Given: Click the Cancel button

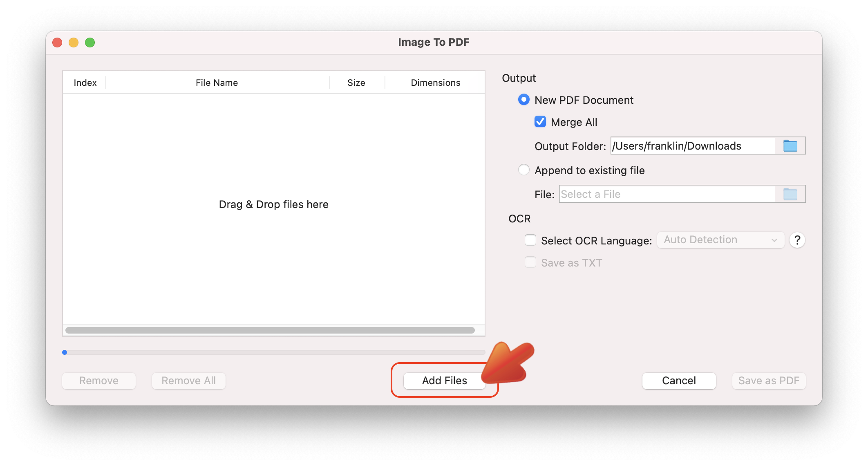Looking at the screenshot, I should click(x=679, y=381).
